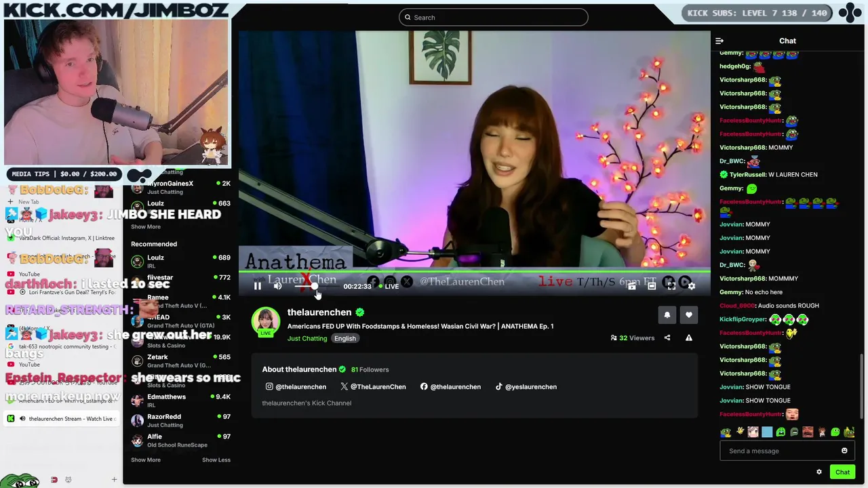Insert the dark green blob quick emote

click(794, 432)
